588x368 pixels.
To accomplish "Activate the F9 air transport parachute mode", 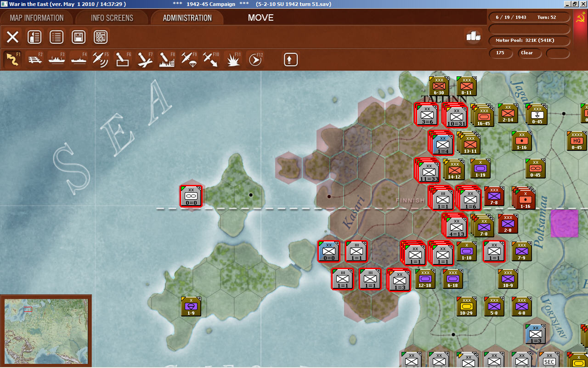I will (x=189, y=59).
